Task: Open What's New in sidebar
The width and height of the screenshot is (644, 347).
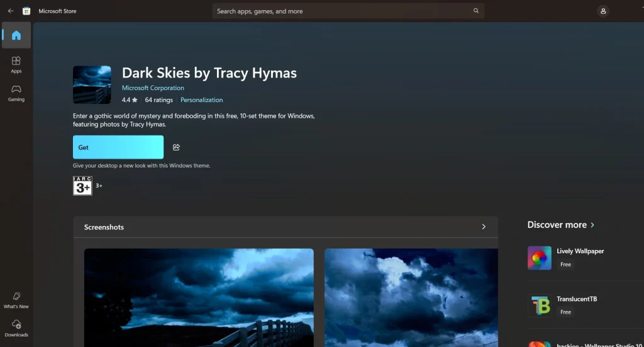Action: coord(16,300)
